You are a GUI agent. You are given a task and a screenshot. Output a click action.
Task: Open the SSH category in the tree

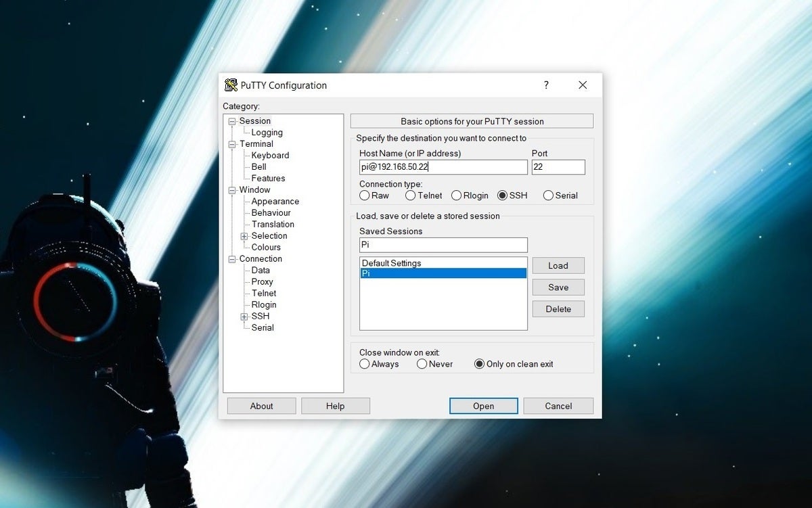point(260,317)
